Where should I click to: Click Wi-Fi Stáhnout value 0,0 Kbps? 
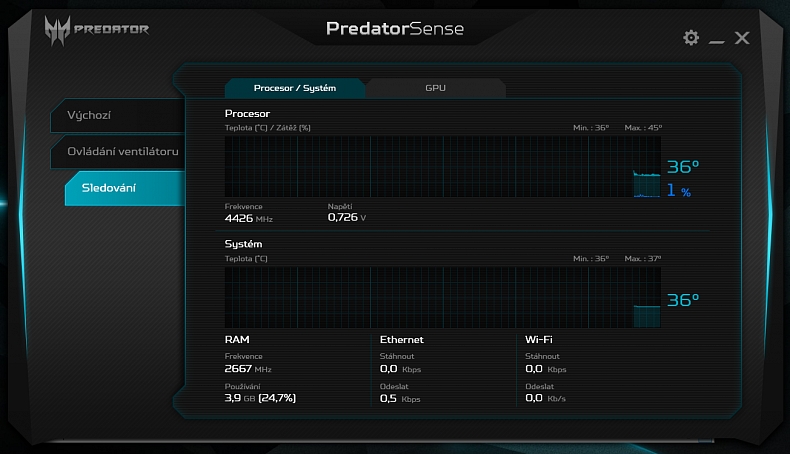(546, 369)
